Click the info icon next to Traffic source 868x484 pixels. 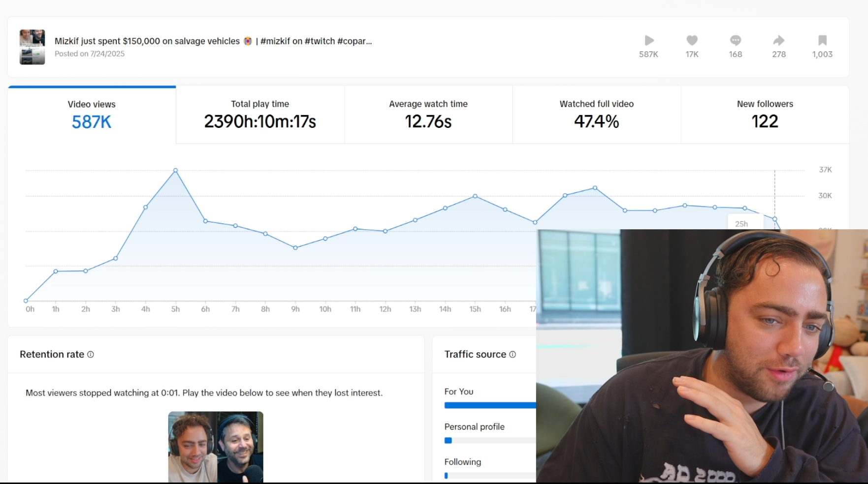click(513, 354)
